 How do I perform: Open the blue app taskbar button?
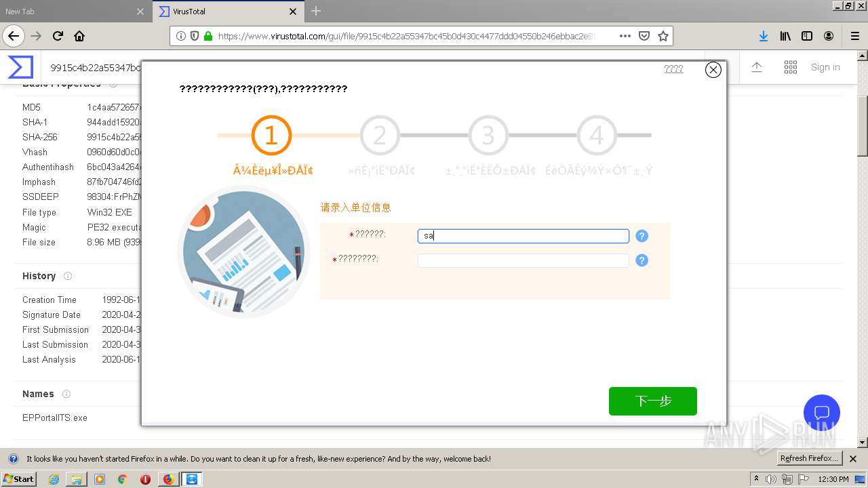(192, 479)
